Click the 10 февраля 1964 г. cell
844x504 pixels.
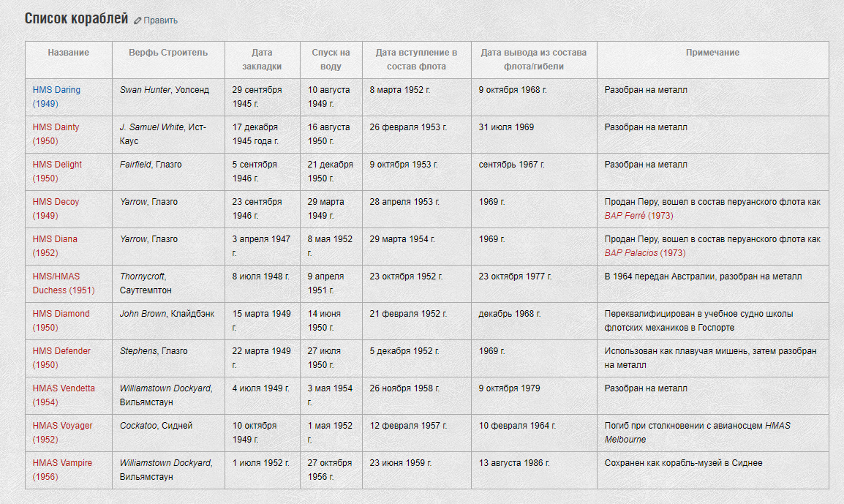(x=534, y=432)
